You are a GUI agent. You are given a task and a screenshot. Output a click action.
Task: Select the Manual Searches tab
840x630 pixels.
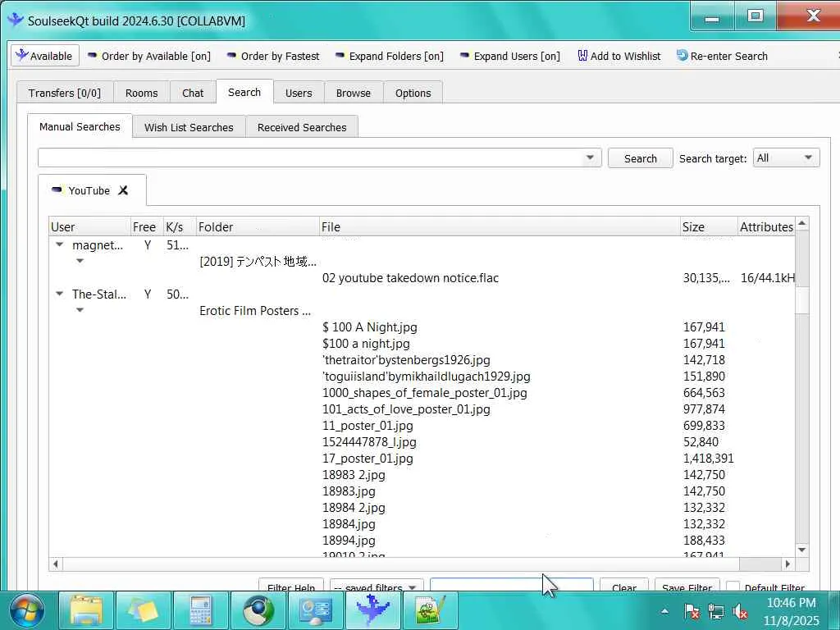[80, 126]
